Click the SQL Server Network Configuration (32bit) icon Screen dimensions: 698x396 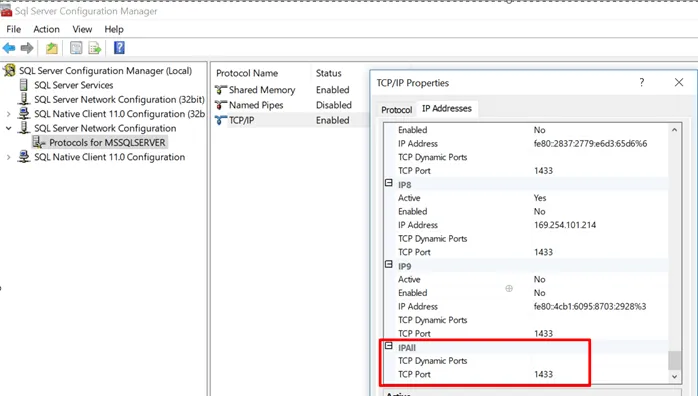point(24,99)
